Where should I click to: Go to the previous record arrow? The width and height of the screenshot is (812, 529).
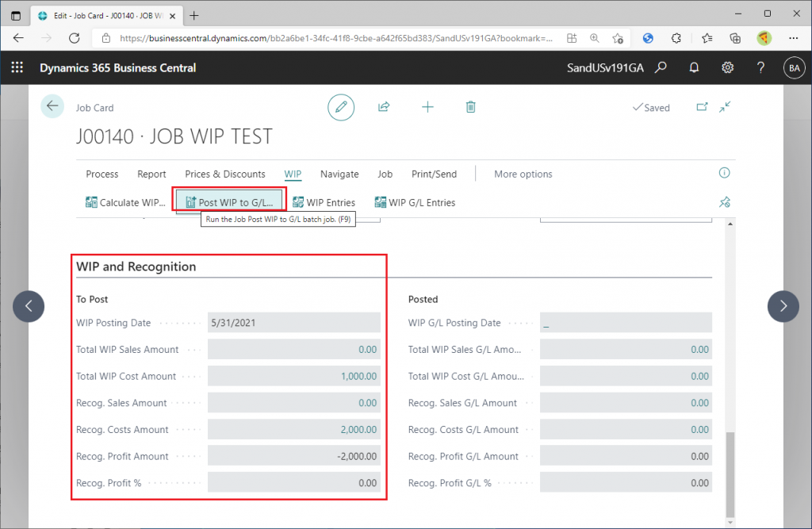click(29, 306)
